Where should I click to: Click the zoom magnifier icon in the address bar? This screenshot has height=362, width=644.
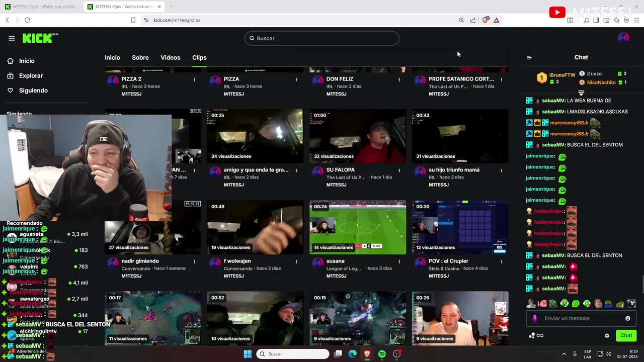point(461,20)
